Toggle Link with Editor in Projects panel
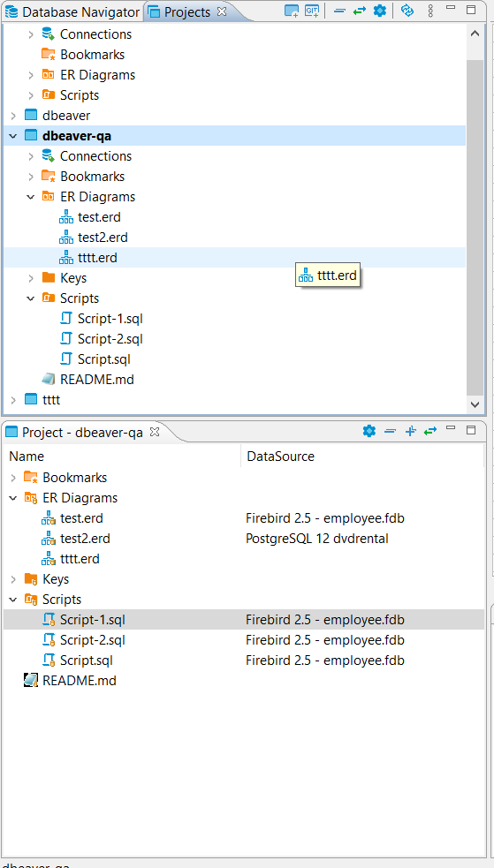The width and height of the screenshot is (494, 868). (360, 11)
